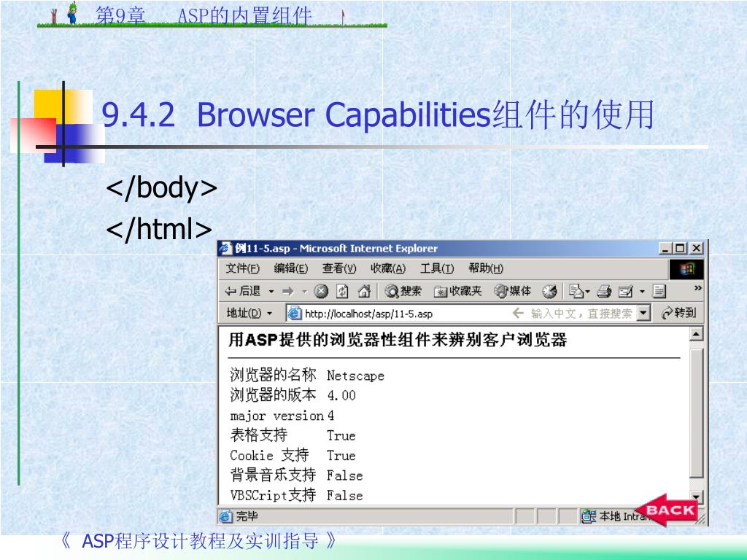The image size is (747, 560).
Task: Expand the address bar dropdown list
Action: pyautogui.click(x=644, y=314)
